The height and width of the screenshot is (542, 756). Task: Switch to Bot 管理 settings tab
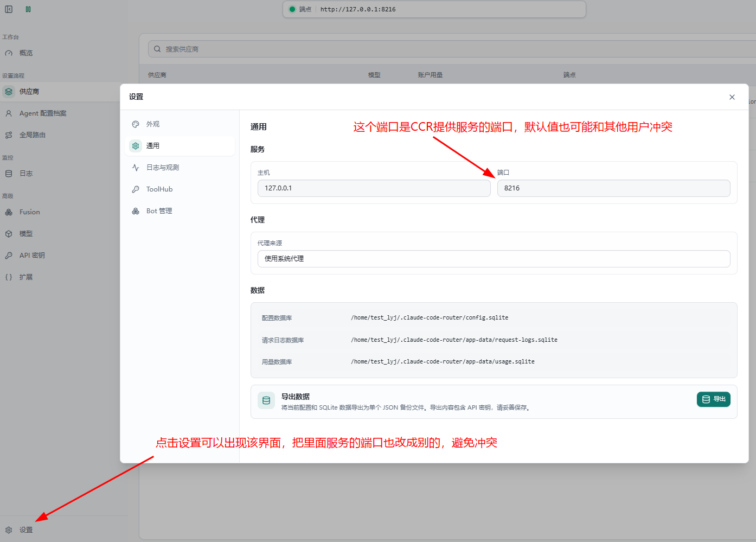click(180, 211)
